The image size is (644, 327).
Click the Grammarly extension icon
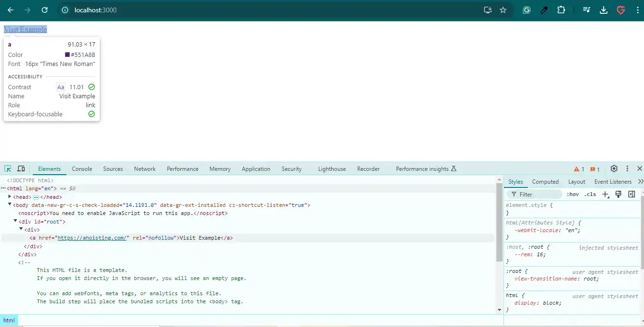point(526,10)
